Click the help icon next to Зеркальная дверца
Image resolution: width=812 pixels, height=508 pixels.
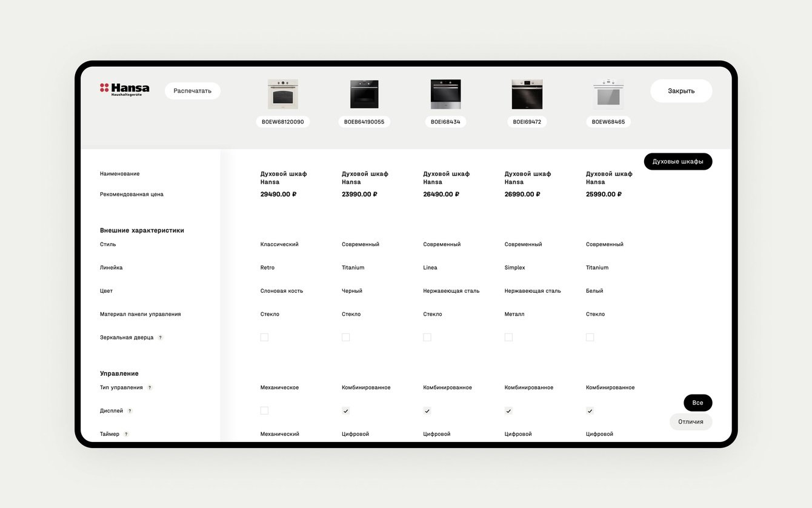coord(161,338)
